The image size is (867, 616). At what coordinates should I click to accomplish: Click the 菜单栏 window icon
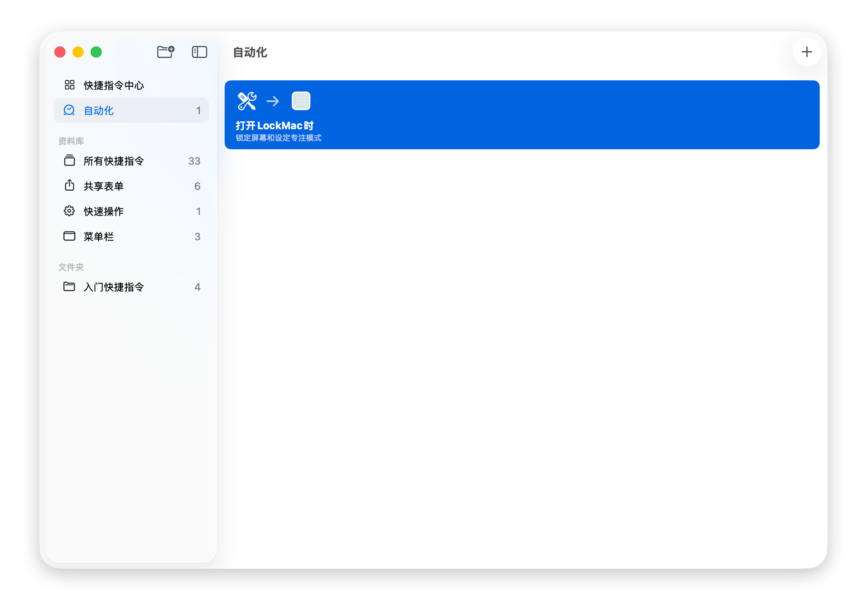coord(69,236)
